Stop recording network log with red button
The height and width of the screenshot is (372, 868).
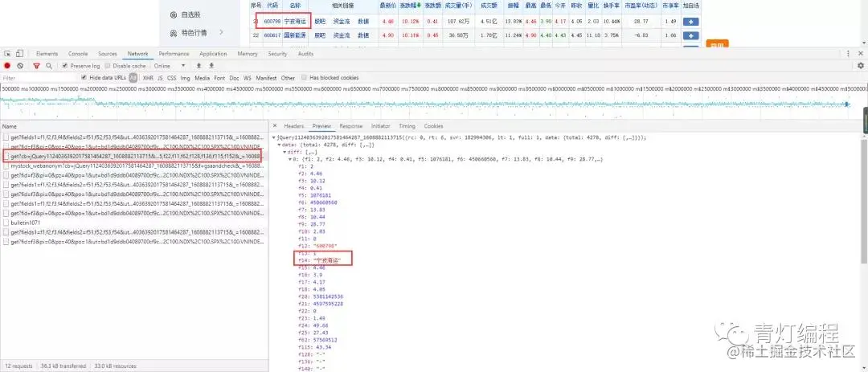pos(7,66)
